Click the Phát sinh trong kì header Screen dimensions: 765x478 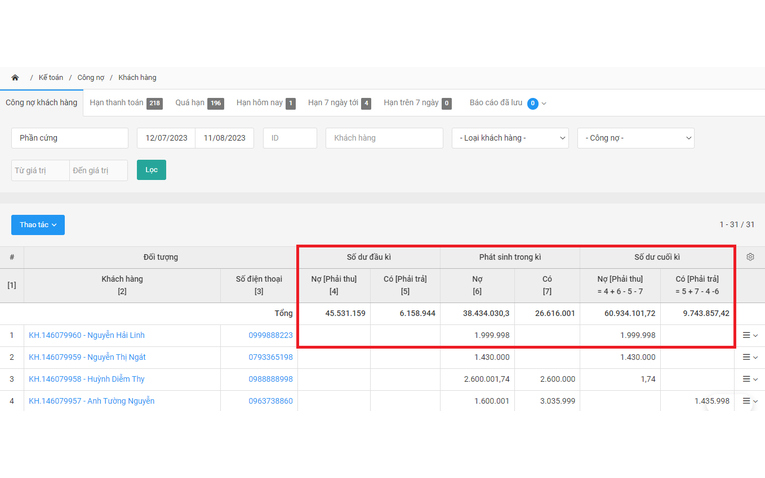[x=510, y=257]
